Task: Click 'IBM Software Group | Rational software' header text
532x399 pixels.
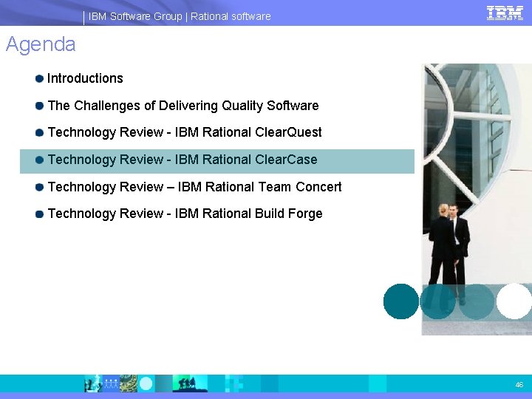Action: tap(180, 16)
